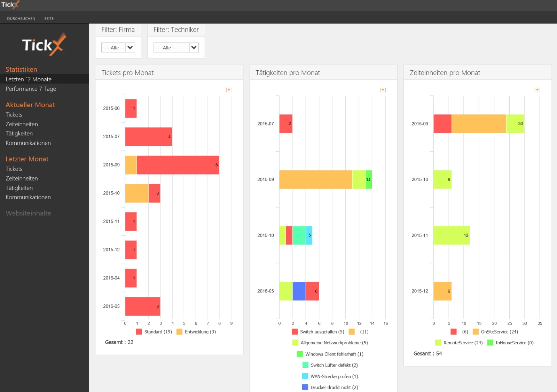Viewport: 557px width, 392px height.
Task: Open Tätigkeiten under Letzter Monat
Action: pyautogui.click(x=19, y=188)
